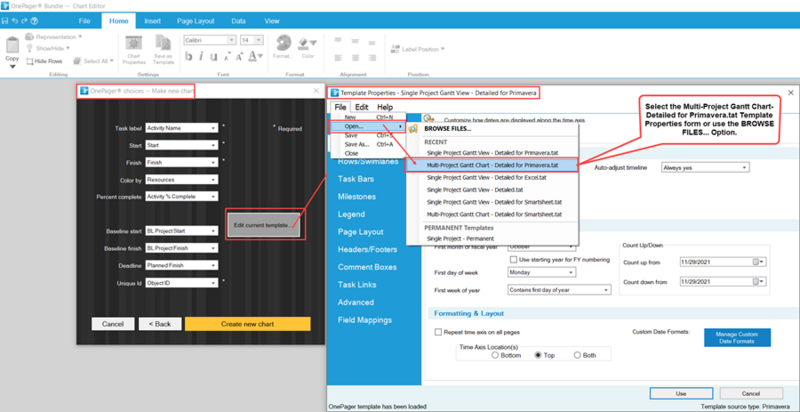Open Chart Properties from the Settings group
Image resolution: width=800 pixels, height=412 pixels.
click(x=134, y=49)
